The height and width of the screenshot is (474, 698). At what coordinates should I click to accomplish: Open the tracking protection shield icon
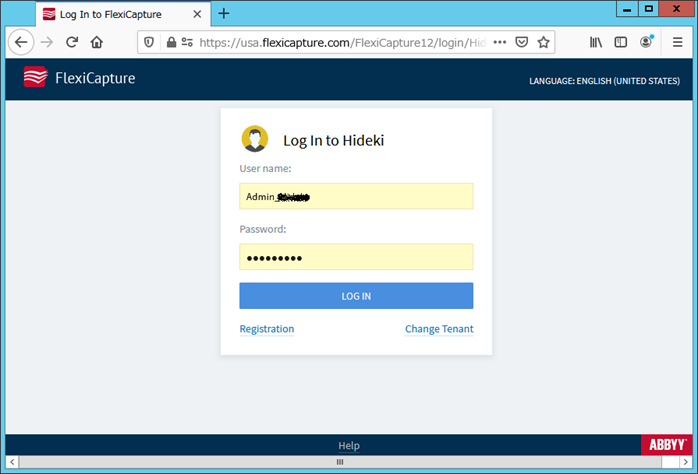[x=149, y=42]
